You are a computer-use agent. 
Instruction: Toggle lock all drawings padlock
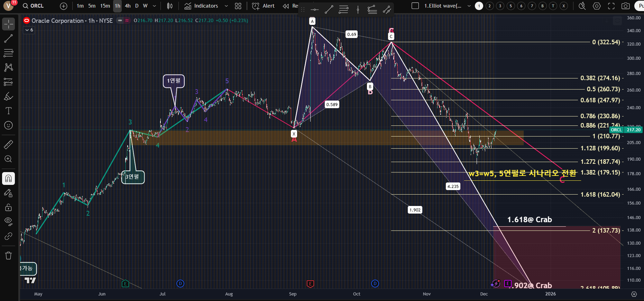(8, 207)
